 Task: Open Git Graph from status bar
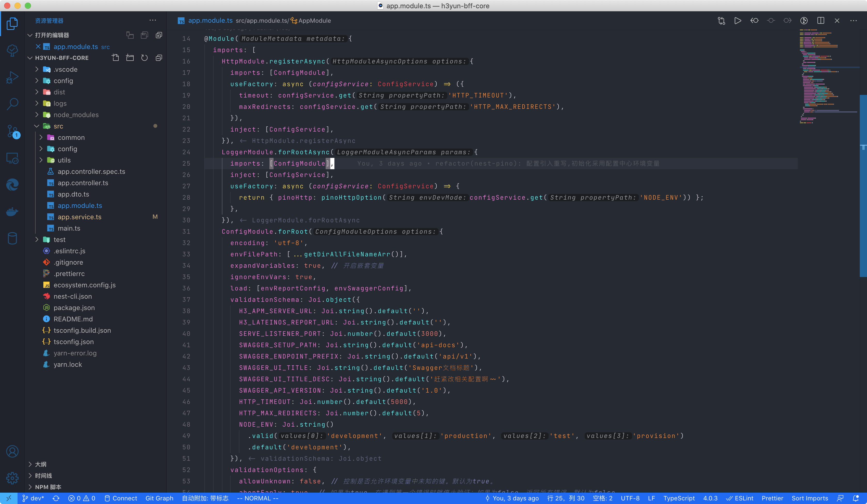pyautogui.click(x=159, y=498)
